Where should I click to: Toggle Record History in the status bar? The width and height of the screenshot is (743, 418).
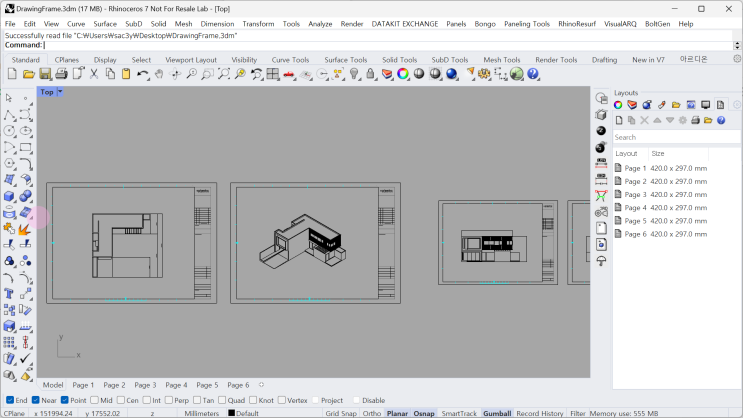[x=540, y=413]
